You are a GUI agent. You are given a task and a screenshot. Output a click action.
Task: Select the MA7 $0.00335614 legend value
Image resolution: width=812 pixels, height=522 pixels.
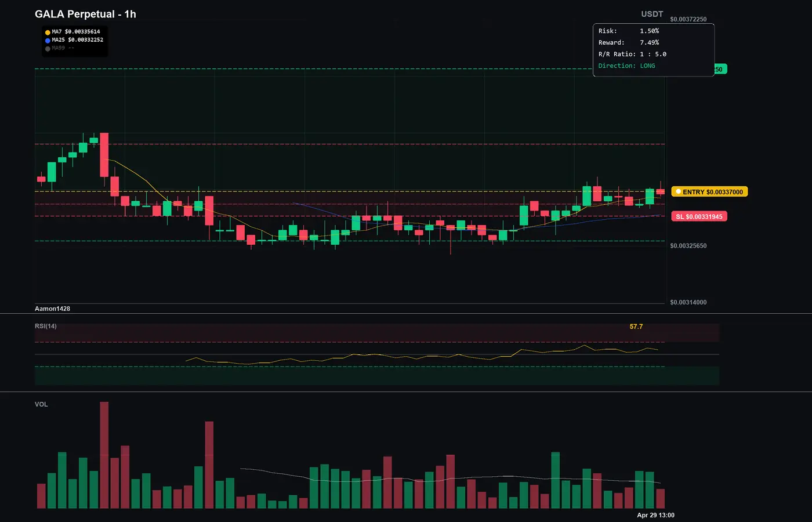pos(76,32)
